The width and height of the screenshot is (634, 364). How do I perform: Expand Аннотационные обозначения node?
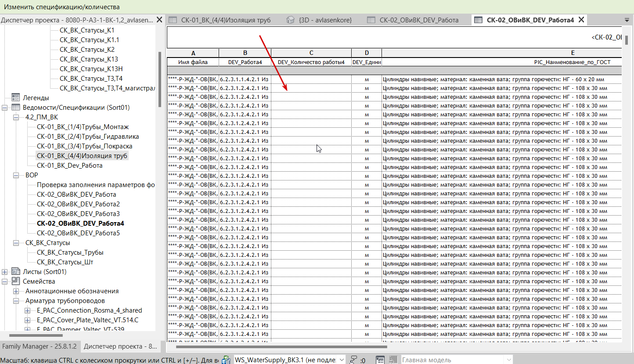tap(16, 291)
